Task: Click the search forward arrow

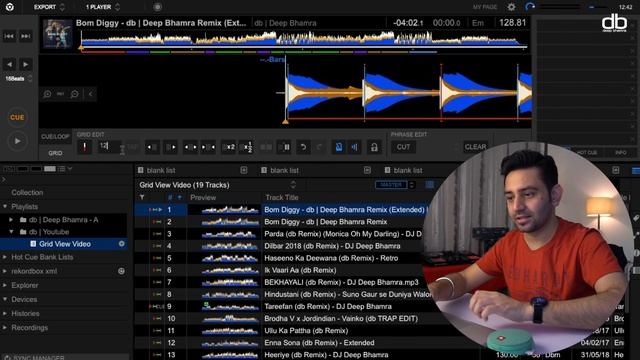Action: click(25, 64)
